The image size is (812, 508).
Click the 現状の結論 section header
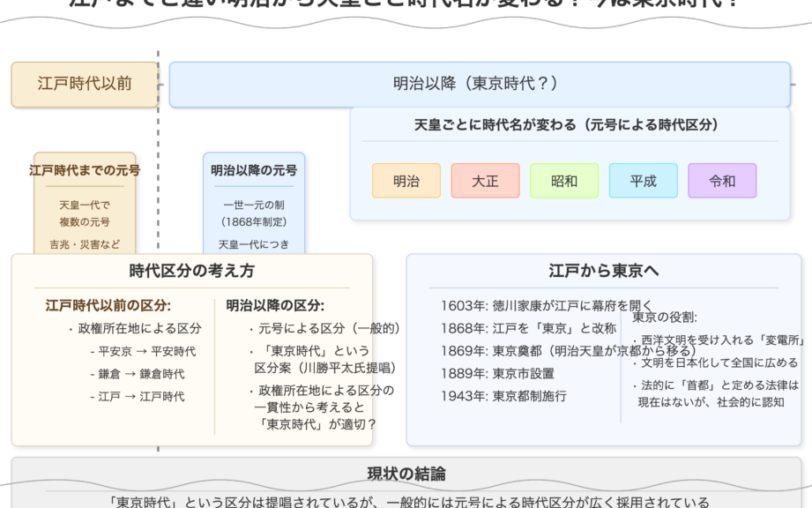(406, 474)
